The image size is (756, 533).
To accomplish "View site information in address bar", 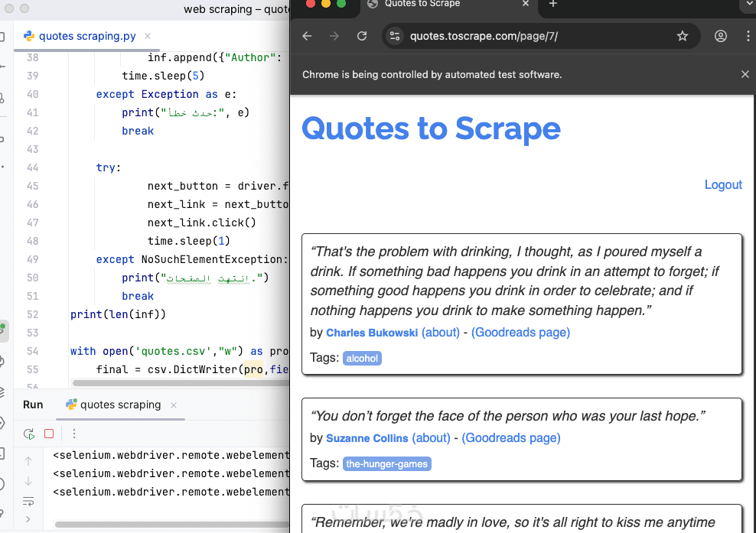I will point(395,36).
